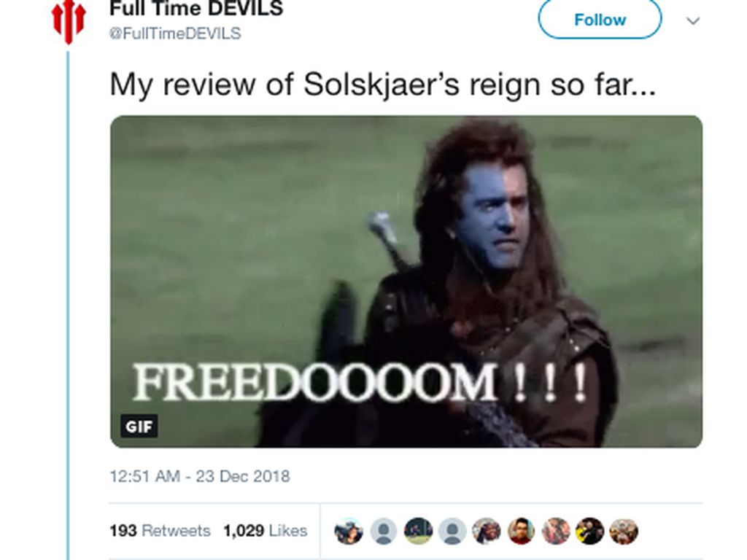Click the dark liker avatar with a yellow patch
The width and height of the screenshot is (747, 560).
(x=589, y=531)
